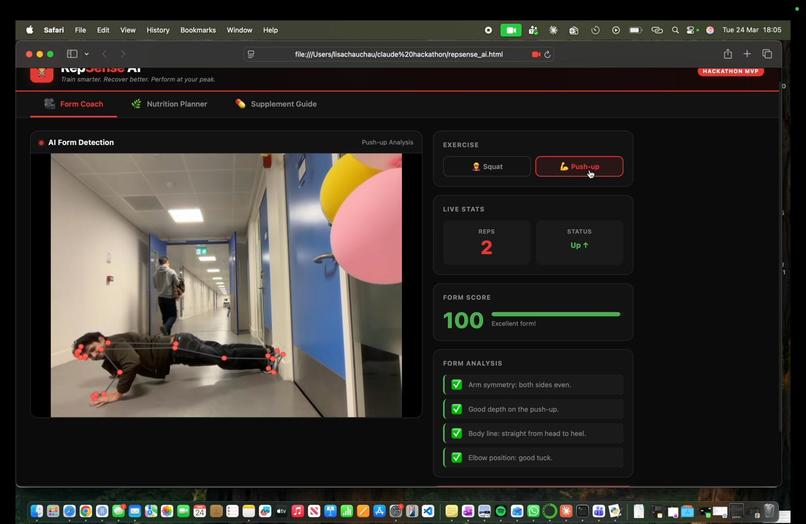Viewport: 806px width, 524px height.
Task: Click the 'Push-up Analysis' label
Action: tap(387, 142)
